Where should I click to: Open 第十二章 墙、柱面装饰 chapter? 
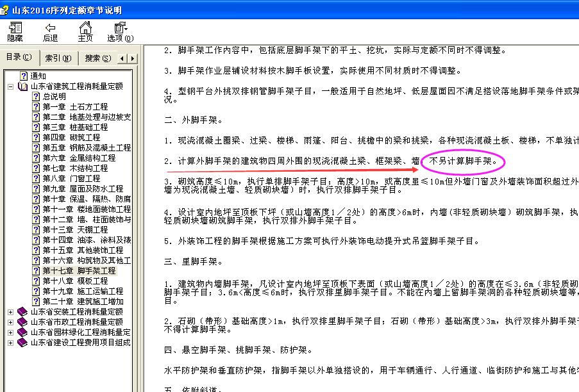click(87, 220)
